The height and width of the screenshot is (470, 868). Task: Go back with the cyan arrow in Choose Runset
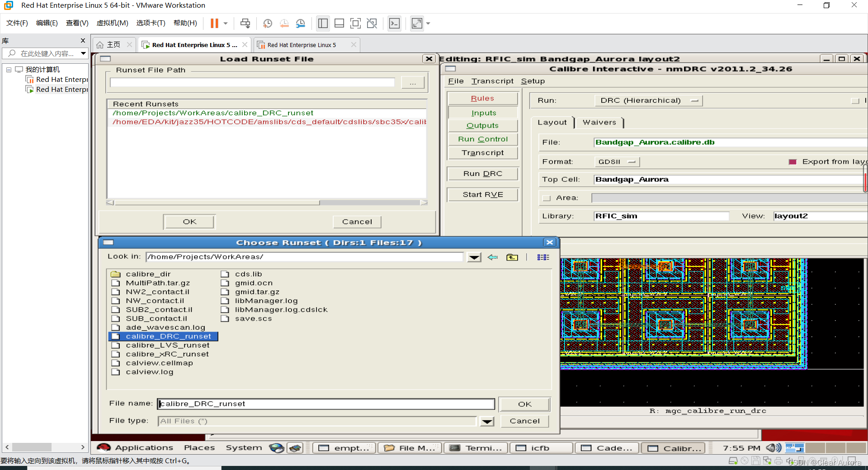[x=493, y=257]
